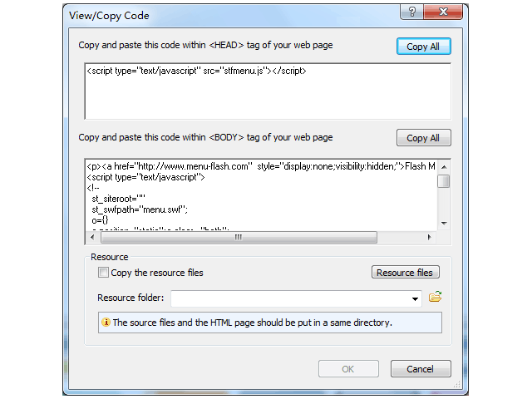Confirm with the OK button
This screenshot has height=399, width=532.
[x=348, y=369]
